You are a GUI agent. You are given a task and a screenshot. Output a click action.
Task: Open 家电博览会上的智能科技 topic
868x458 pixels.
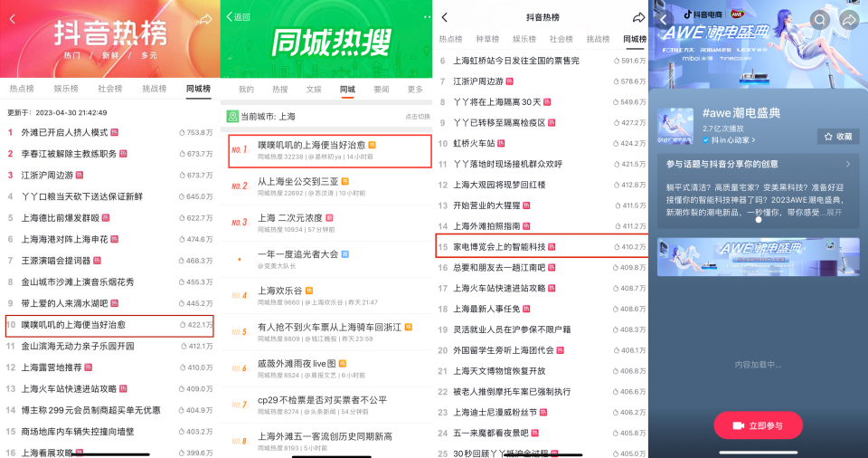pos(542,246)
